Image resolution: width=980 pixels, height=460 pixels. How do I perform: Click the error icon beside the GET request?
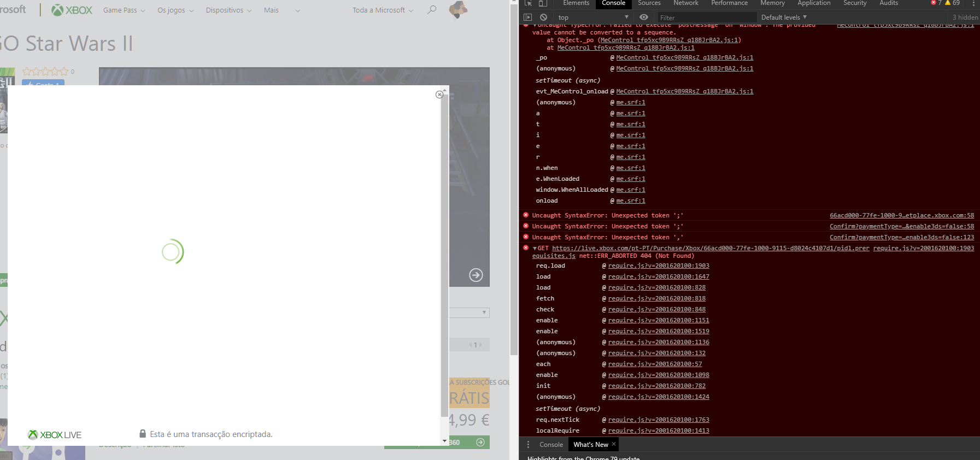point(526,248)
